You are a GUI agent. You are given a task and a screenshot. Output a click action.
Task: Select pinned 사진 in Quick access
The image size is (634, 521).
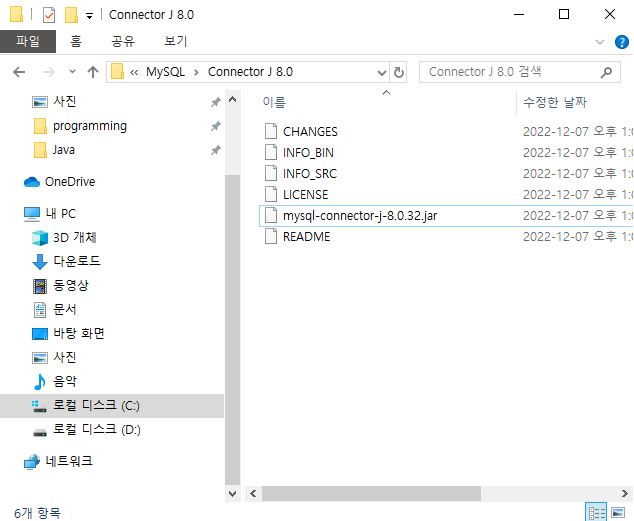click(x=65, y=101)
